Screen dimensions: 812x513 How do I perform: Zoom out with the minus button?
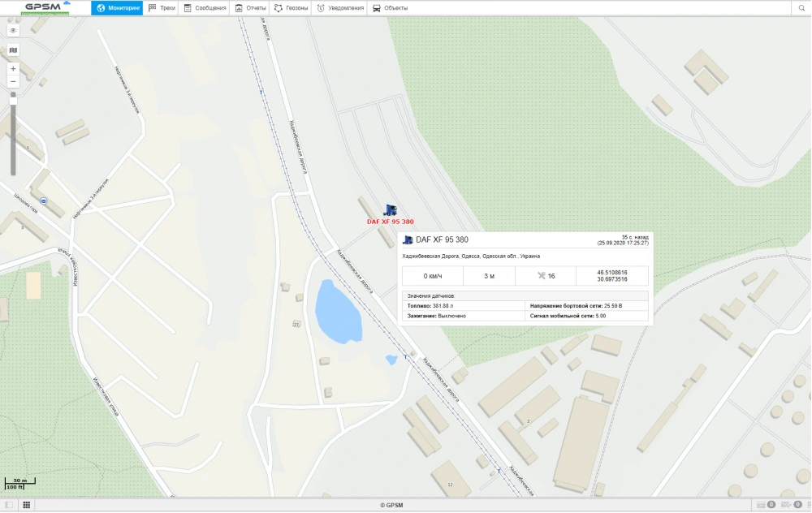(x=13, y=82)
